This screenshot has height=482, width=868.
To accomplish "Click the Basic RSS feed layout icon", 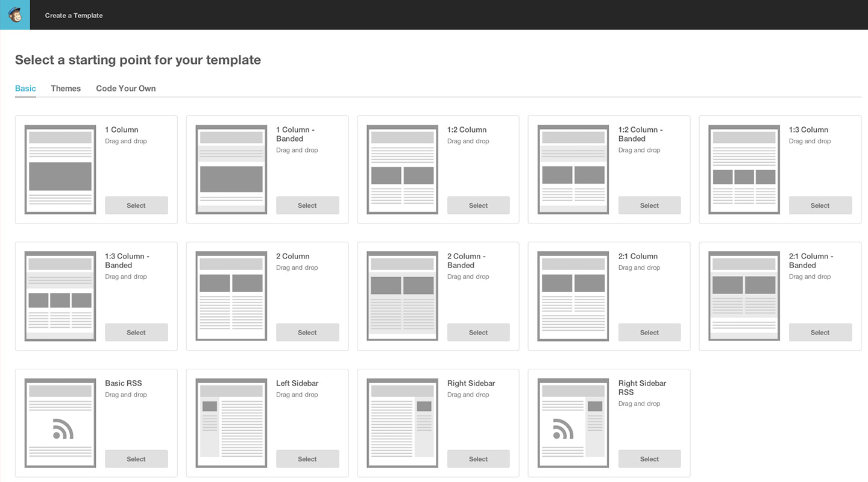I will [x=60, y=423].
